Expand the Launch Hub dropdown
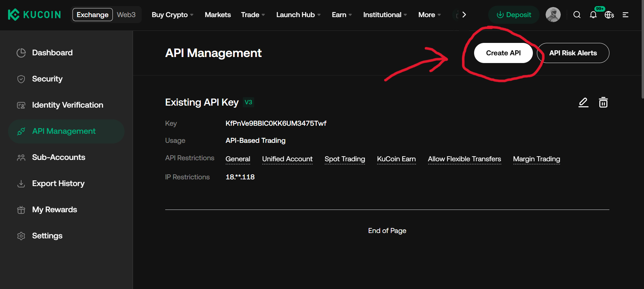The image size is (644, 289). [x=298, y=15]
